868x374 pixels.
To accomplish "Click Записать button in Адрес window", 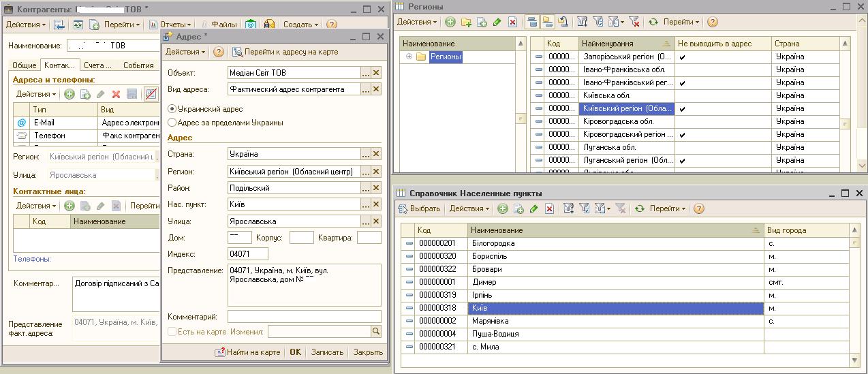I will click(x=327, y=352).
